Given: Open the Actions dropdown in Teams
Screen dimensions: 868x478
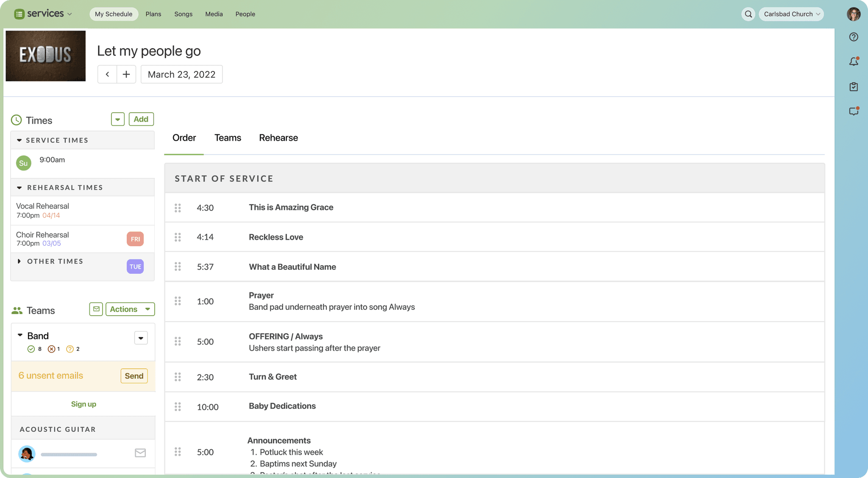Looking at the screenshot, I should click(130, 309).
